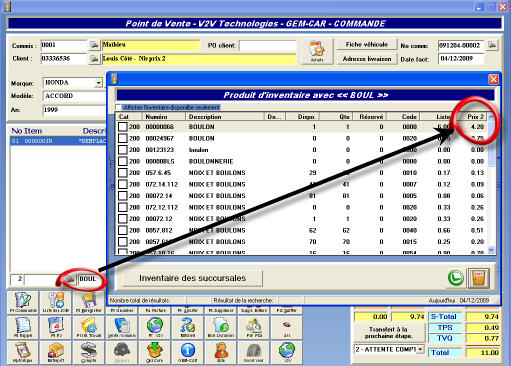Click the 411 red car icon
The height and width of the screenshot is (366, 511).
click(287, 327)
